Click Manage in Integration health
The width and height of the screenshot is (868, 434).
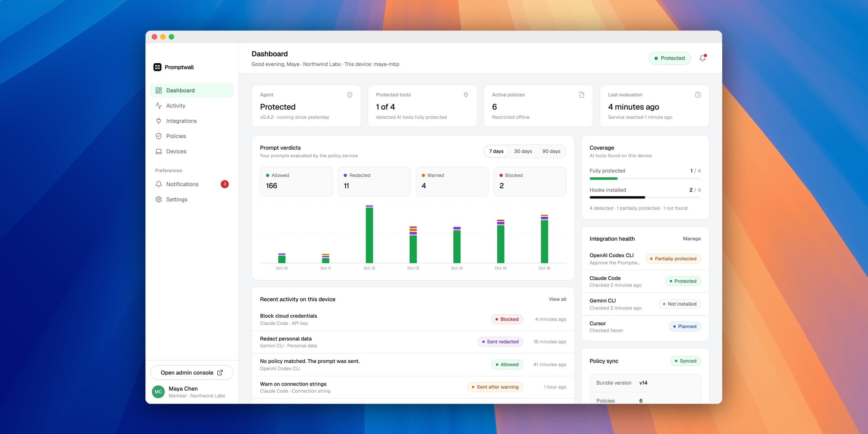tap(692, 239)
